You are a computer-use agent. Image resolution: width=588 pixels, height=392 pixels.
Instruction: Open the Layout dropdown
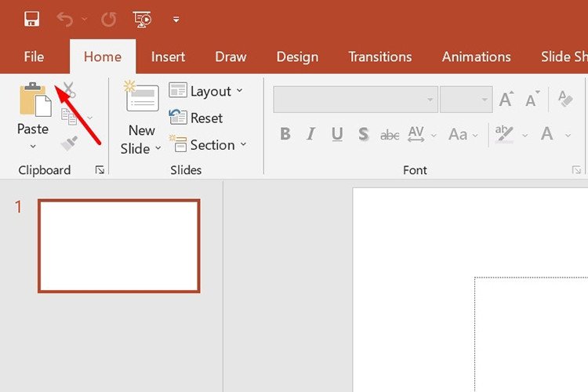(205, 91)
